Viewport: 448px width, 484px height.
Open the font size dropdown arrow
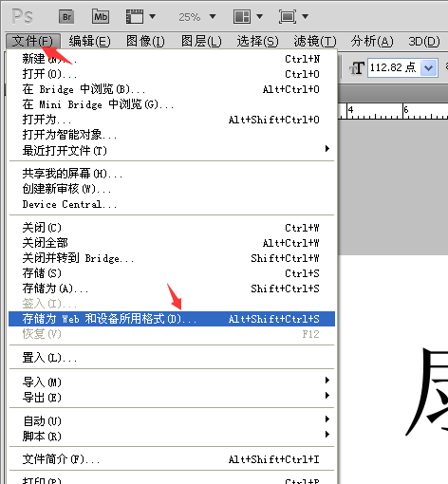click(429, 67)
